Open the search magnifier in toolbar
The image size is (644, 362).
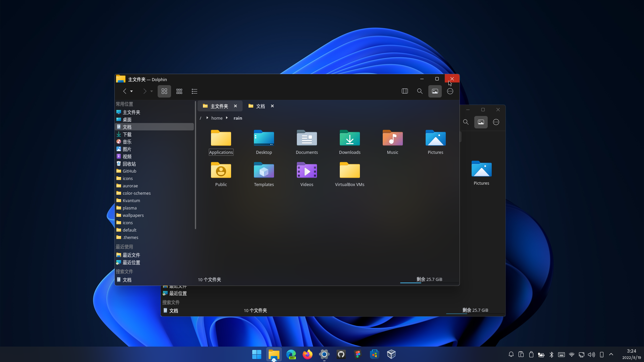420,91
